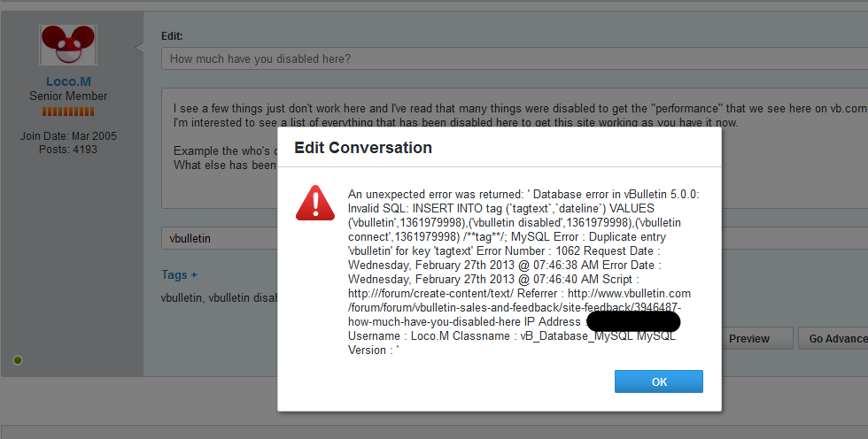This screenshot has height=439, width=868.
Task: Click the Go Advanced button
Action: 833,338
